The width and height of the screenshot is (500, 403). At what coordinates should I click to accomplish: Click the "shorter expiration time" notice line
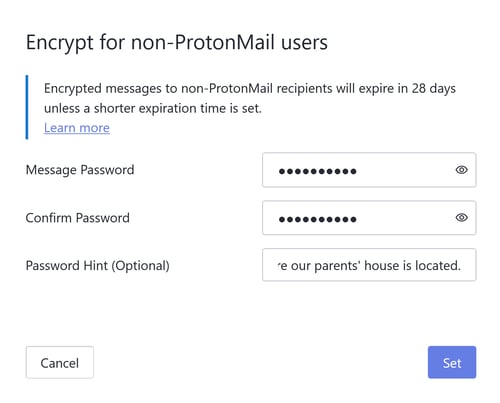[x=153, y=109]
